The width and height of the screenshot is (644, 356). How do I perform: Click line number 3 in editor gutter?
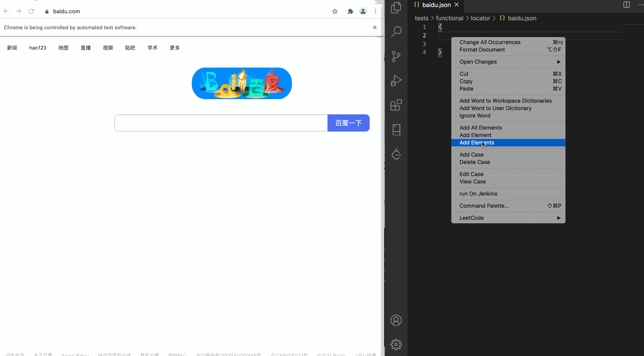pyautogui.click(x=424, y=44)
